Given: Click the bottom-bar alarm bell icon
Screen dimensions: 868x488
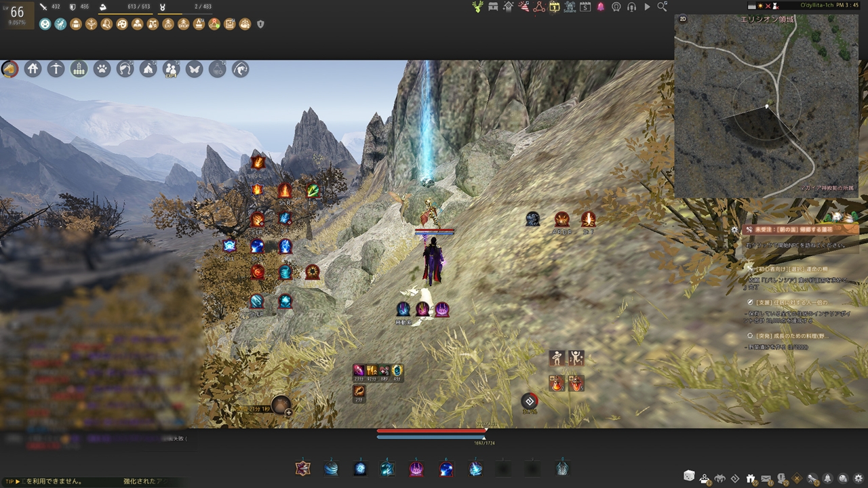Looking at the screenshot, I should tap(827, 478).
